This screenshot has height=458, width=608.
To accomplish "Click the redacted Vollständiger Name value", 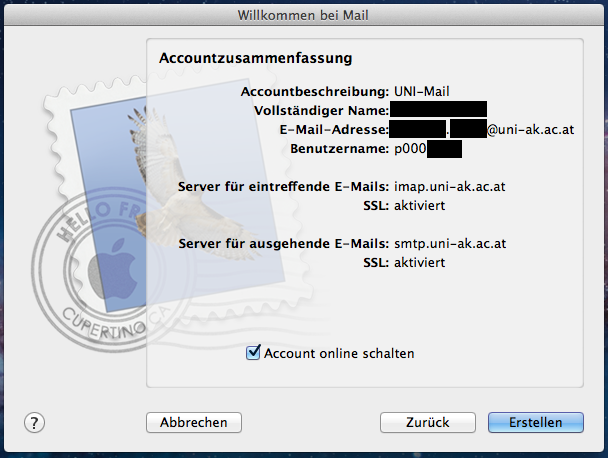I will point(438,110).
